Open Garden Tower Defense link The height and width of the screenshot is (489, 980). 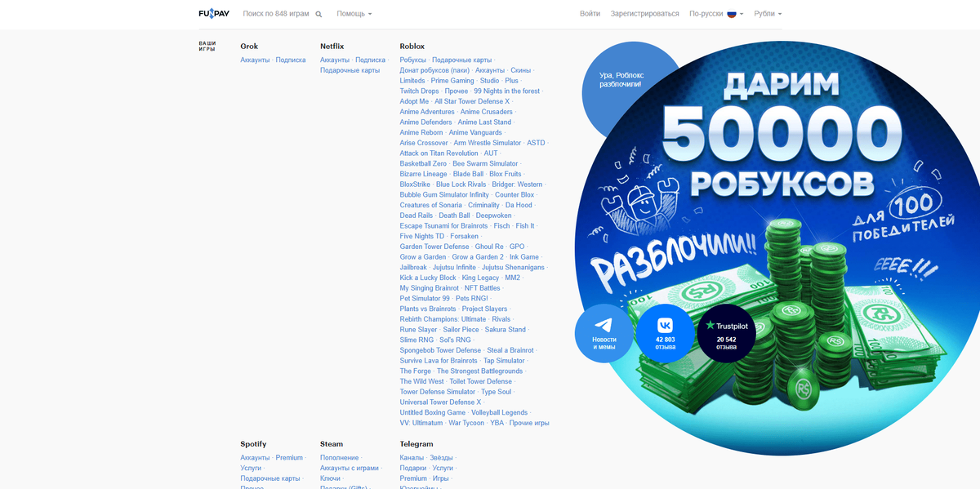[434, 247]
